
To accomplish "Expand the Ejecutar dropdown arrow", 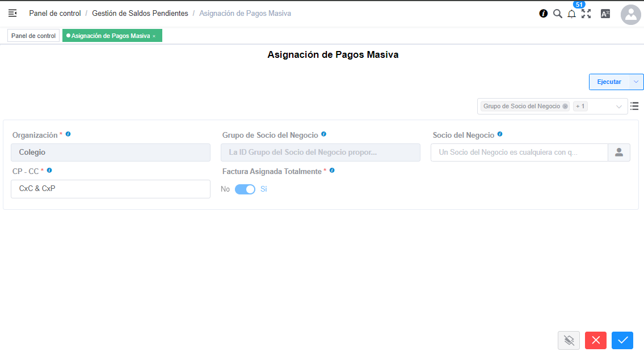I will click(636, 82).
